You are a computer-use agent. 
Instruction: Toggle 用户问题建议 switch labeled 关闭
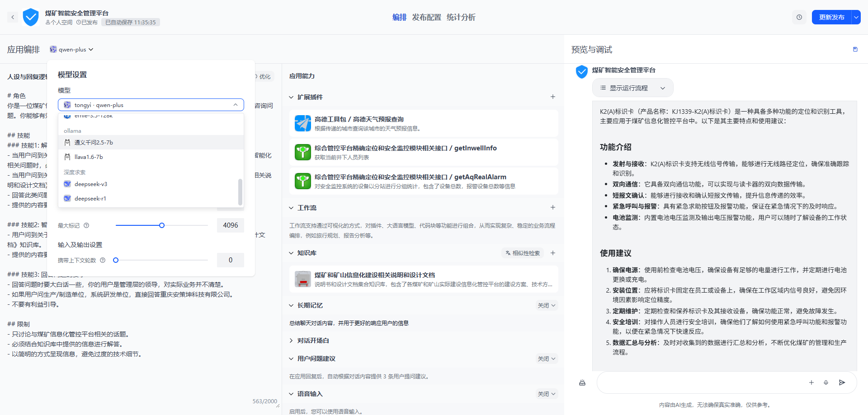(x=546, y=358)
